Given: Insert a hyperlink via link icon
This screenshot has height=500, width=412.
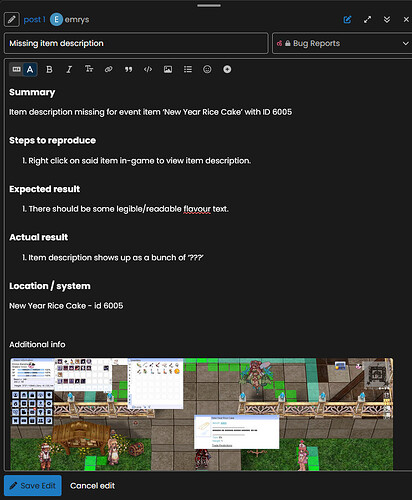Looking at the screenshot, I should point(108,69).
